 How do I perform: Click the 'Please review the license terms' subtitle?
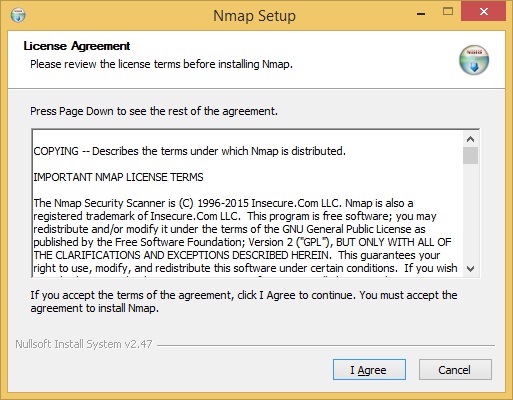point(161,64)
